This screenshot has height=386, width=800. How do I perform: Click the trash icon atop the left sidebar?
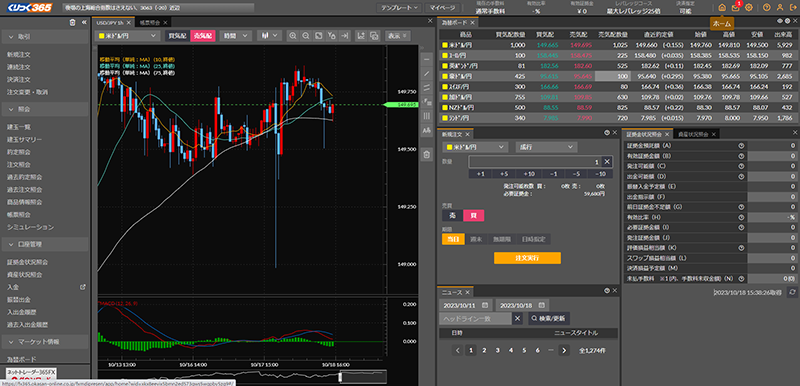coord(72,22)
